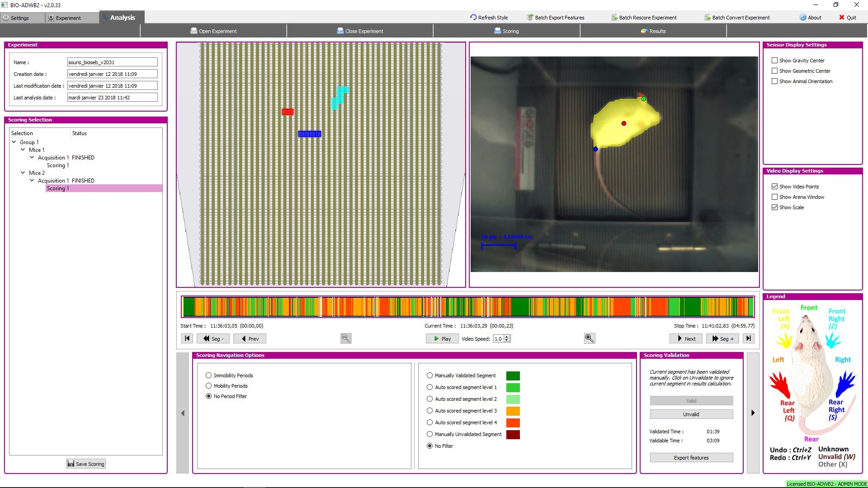Click the Auto scored level 3 orange swatch
The image size is (868, 488).
(x=513, y=411)
